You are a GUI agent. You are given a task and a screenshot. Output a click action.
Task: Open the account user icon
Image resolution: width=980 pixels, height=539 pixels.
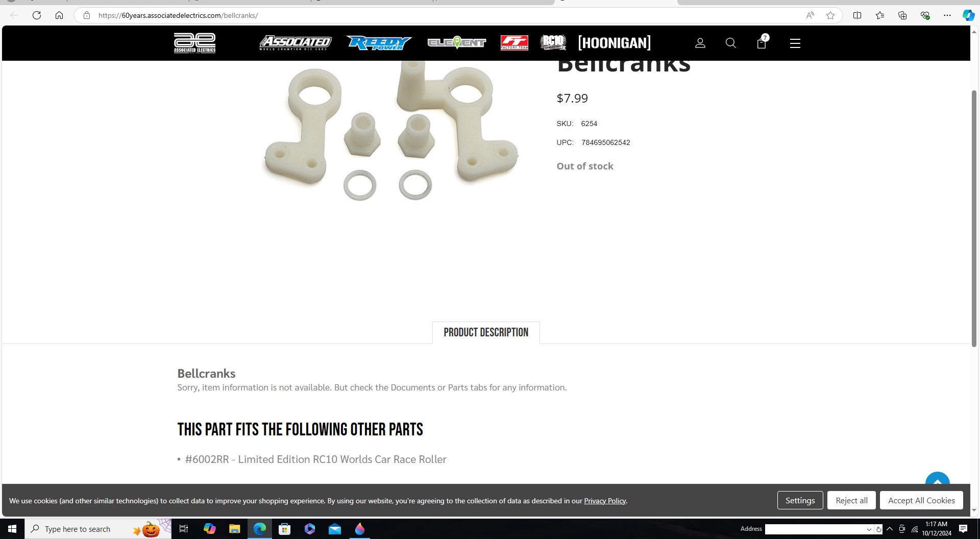700,43
